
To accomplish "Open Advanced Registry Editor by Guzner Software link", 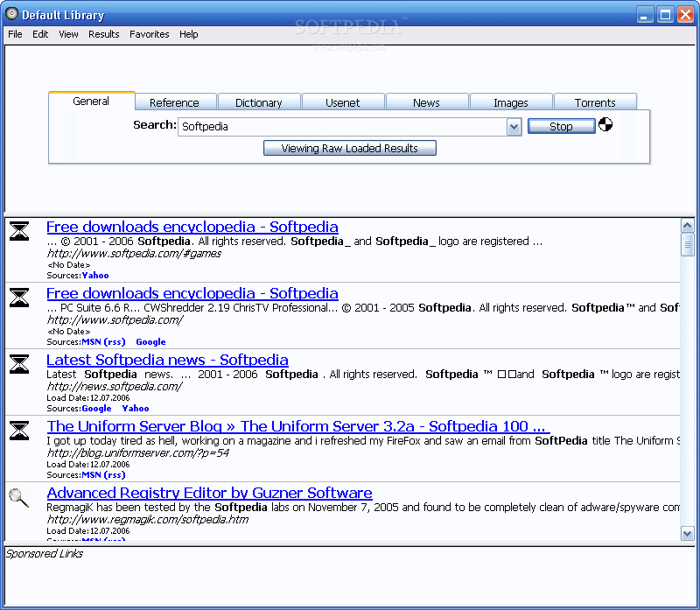I will tap(209, 493).
